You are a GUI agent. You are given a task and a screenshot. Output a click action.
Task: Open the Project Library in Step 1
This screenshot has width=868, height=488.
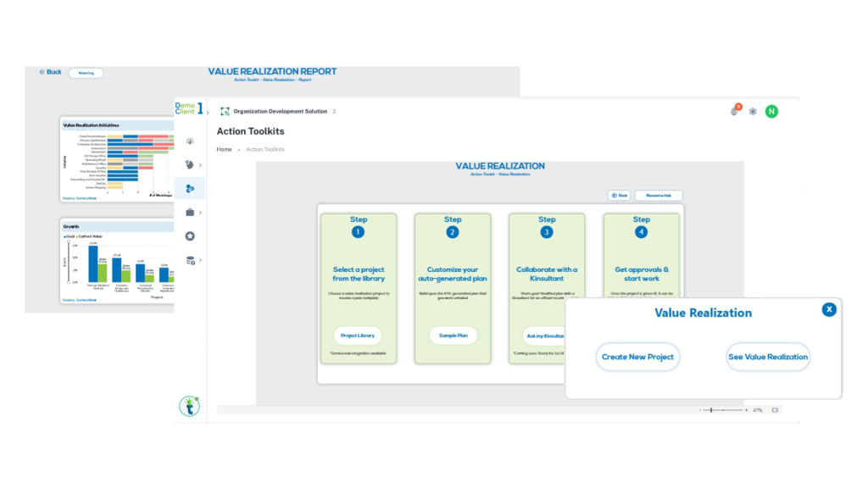(358, 335)
